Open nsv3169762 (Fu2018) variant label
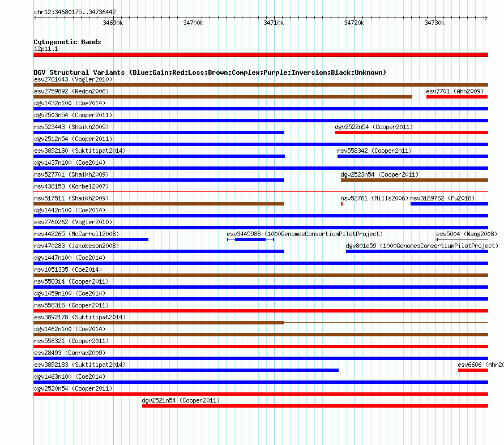This screenshot has width=504, height=445. pyautogui.click(x=442, y=198)
